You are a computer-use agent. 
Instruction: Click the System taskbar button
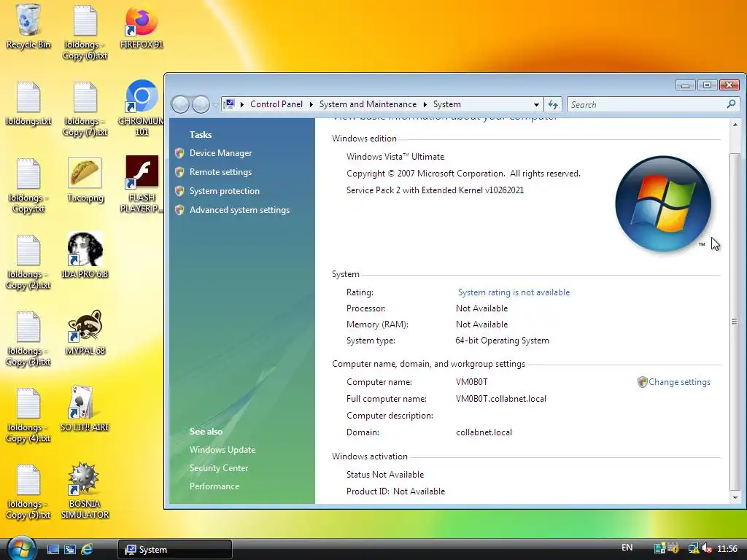(x=175, y=550)
